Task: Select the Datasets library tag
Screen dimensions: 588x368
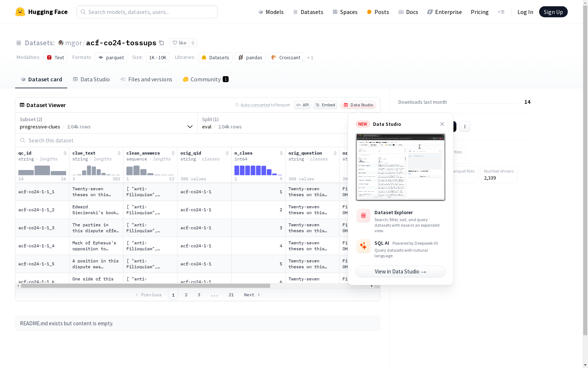Action: click(x=215, y=57)
